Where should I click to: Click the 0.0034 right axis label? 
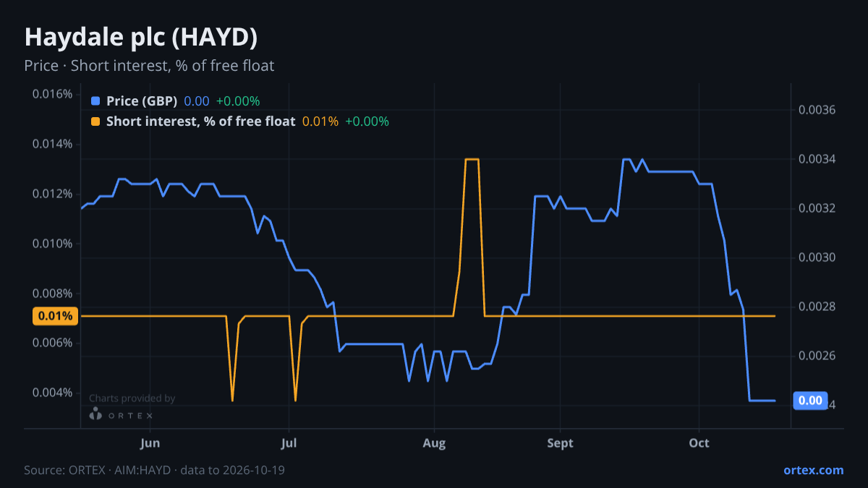[817, 159]
